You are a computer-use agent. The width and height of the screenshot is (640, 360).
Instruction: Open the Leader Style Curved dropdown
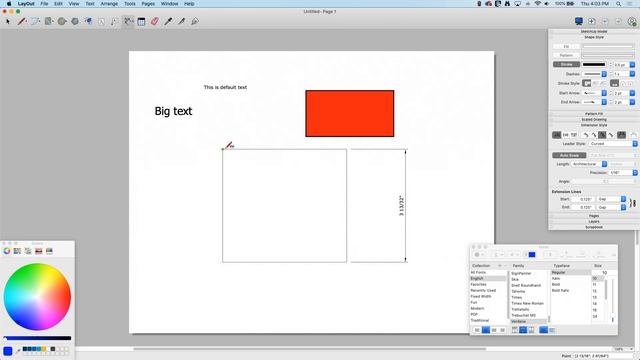pos(613,144)
